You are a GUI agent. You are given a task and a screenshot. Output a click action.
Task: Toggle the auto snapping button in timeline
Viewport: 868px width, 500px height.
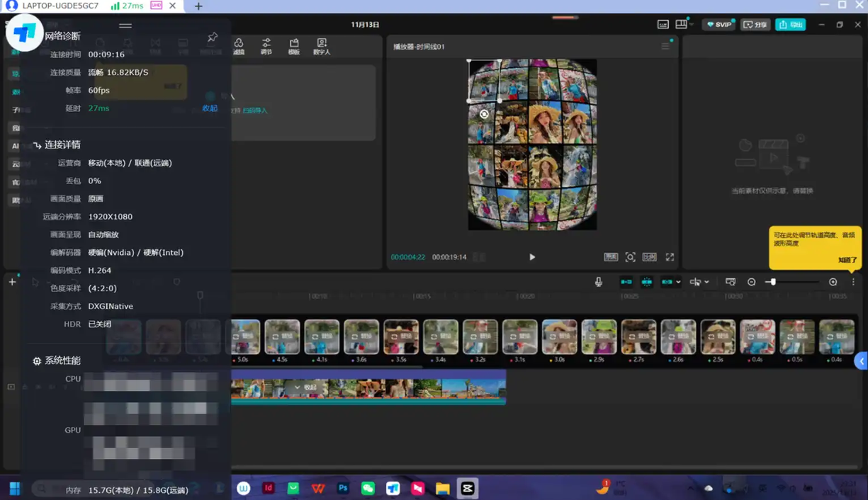(x=647, y=282)
